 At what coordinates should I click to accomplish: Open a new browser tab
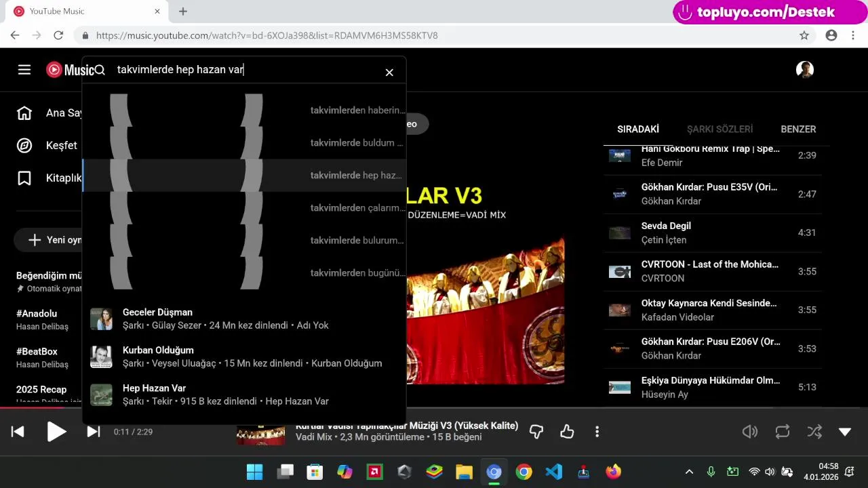tap(183, 11)
